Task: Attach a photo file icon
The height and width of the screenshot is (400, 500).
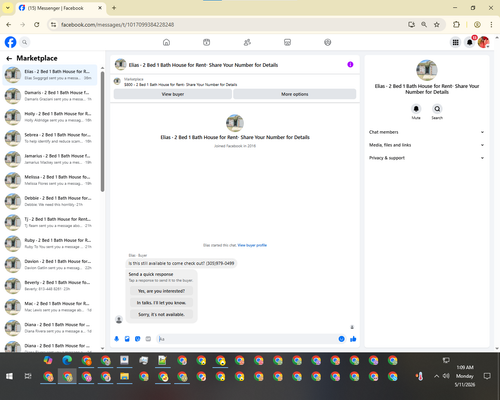Action: click(x=127, y=339)
